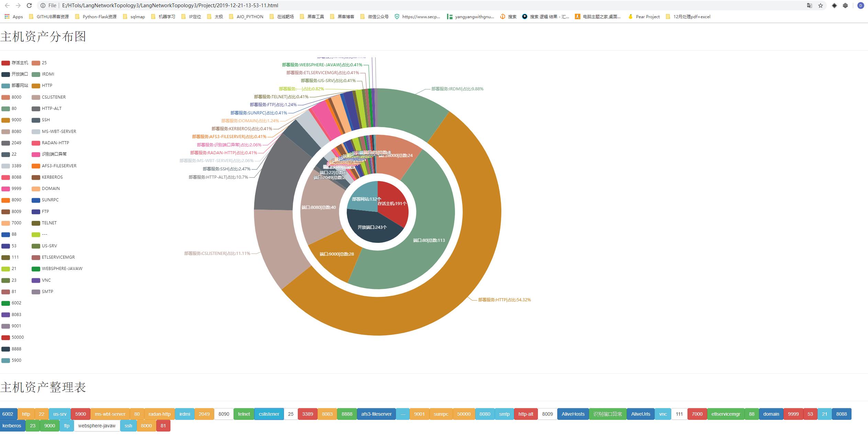Toggle the 开放端口 legend series
Screen dimensions: 868x438
click(15, 74)
